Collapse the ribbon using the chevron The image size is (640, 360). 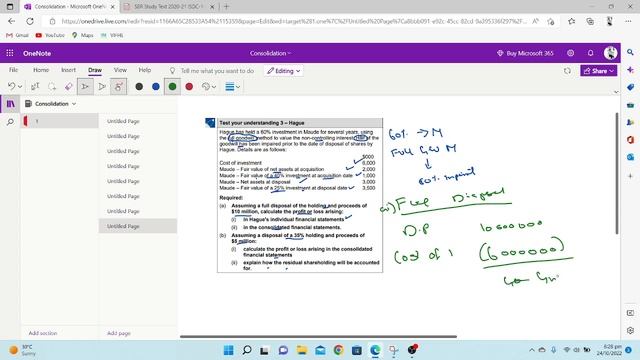click(616, 92)
